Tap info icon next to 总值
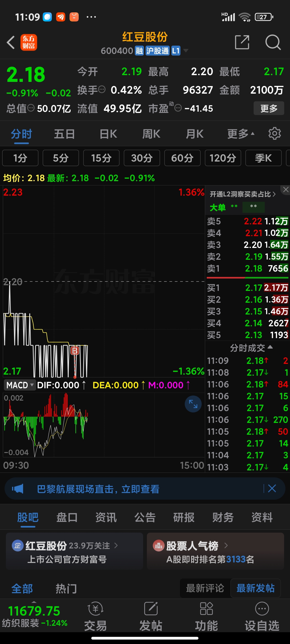Viewport: 290px width, 644px height. click(31, 108)
